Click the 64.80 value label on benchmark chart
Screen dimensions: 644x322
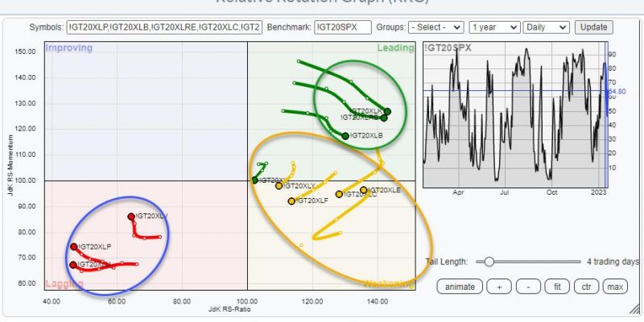pos(617,91)
